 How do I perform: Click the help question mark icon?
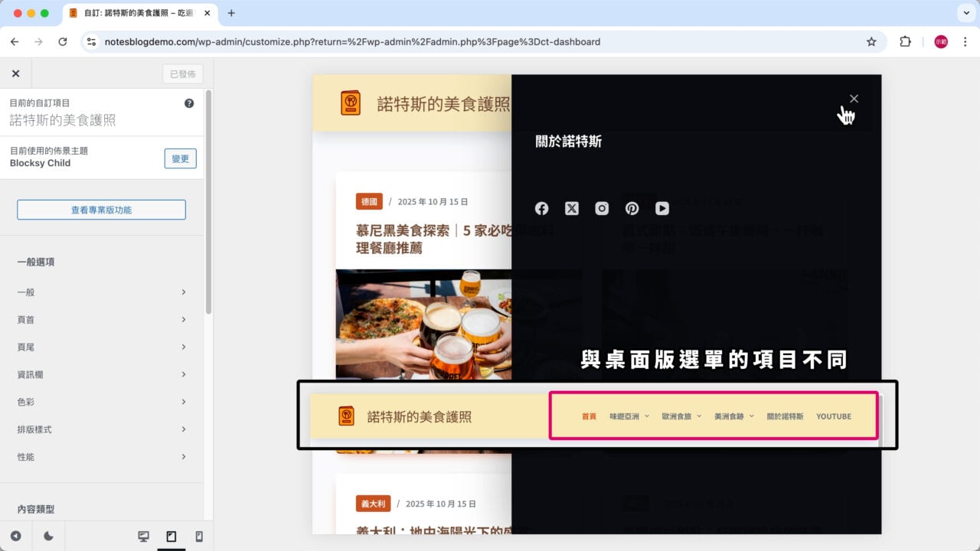click(189, 103)
